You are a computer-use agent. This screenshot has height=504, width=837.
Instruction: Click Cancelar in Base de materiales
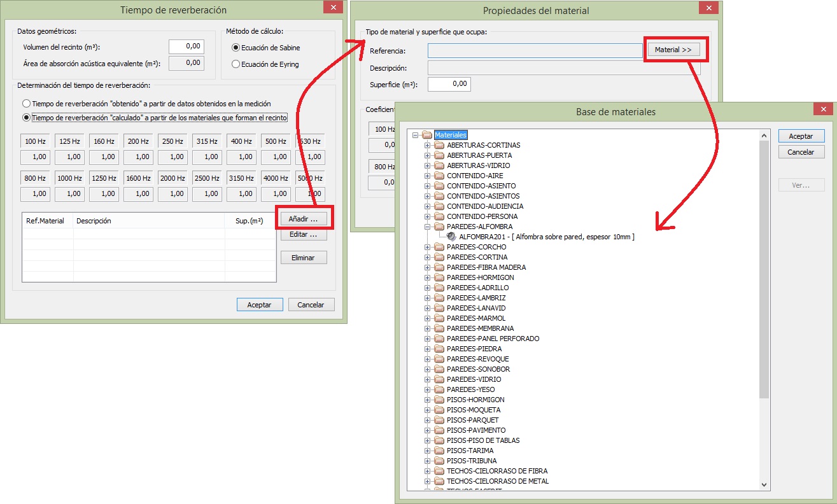(801, 152)
